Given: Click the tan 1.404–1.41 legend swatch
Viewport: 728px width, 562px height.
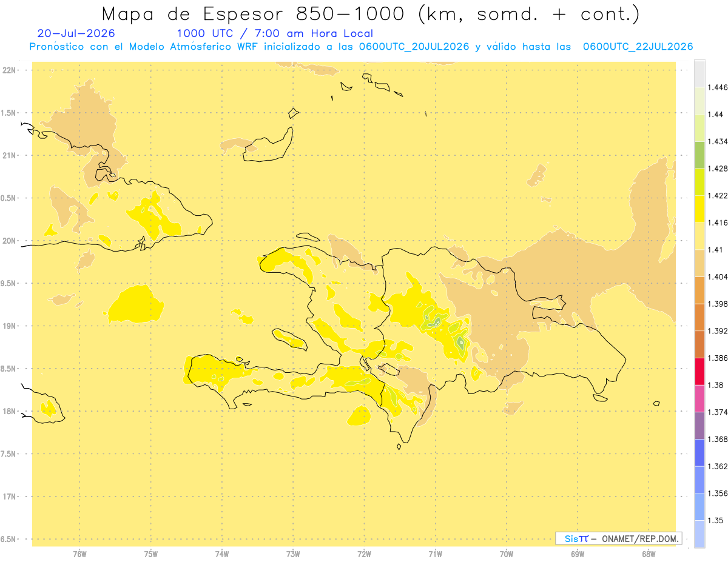Looking at the screenshot, I should point(699,263).
